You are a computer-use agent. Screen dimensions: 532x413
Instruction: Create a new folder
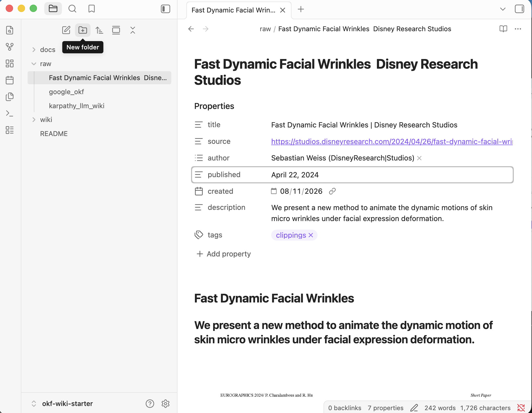point(83,30)
